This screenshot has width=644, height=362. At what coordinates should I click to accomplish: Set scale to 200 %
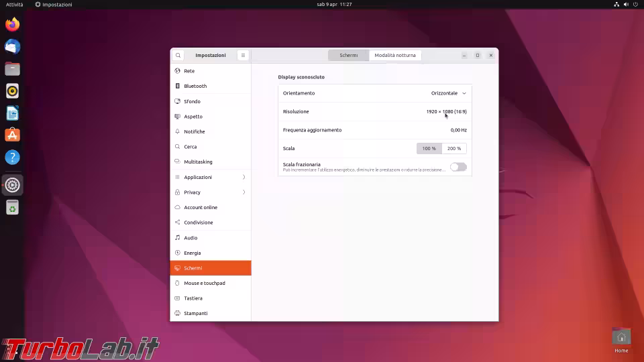click(x=454, y=149)
